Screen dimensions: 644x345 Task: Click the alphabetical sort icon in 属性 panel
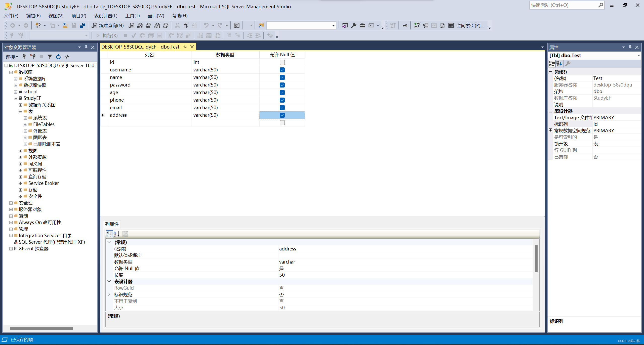pyautogui.click(x=559, y=64)
